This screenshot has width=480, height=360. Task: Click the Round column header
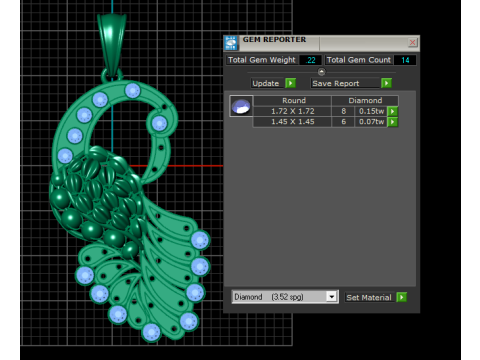[294, 101]
